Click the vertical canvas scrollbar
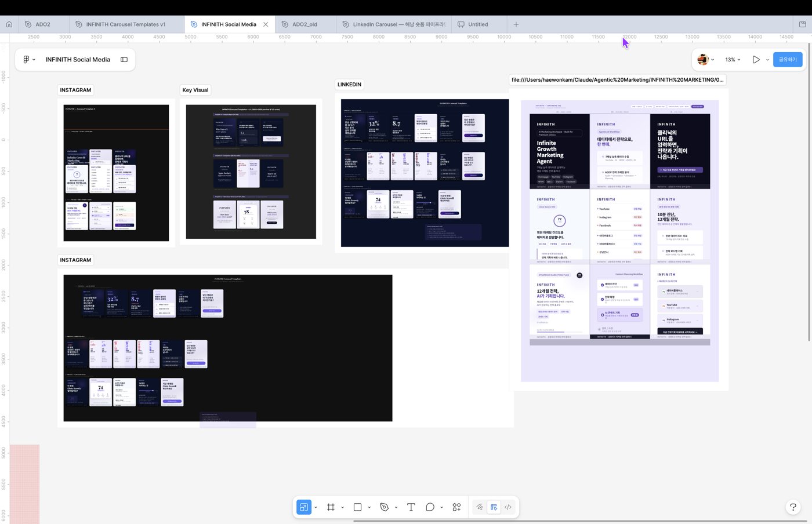The width and height of the screenshot is (812, 524). coord(810,191)
